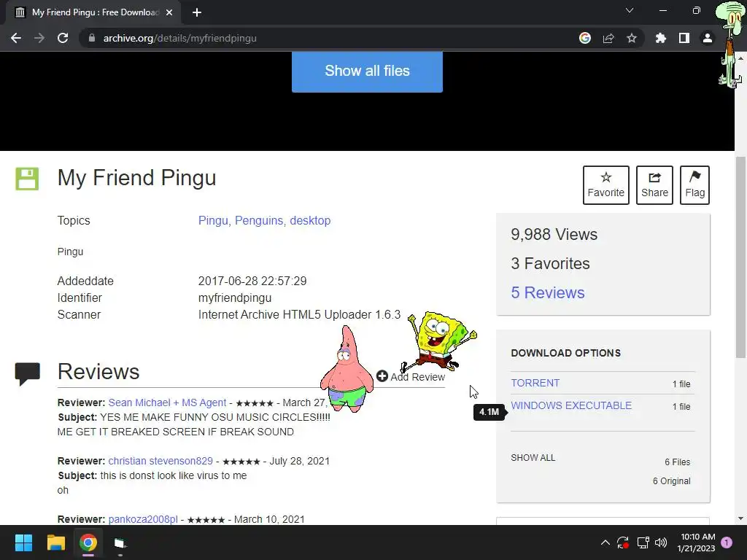Click the My Friend Pingu heading
Viewport: 747px width, 560px height.
click(136, 178)
